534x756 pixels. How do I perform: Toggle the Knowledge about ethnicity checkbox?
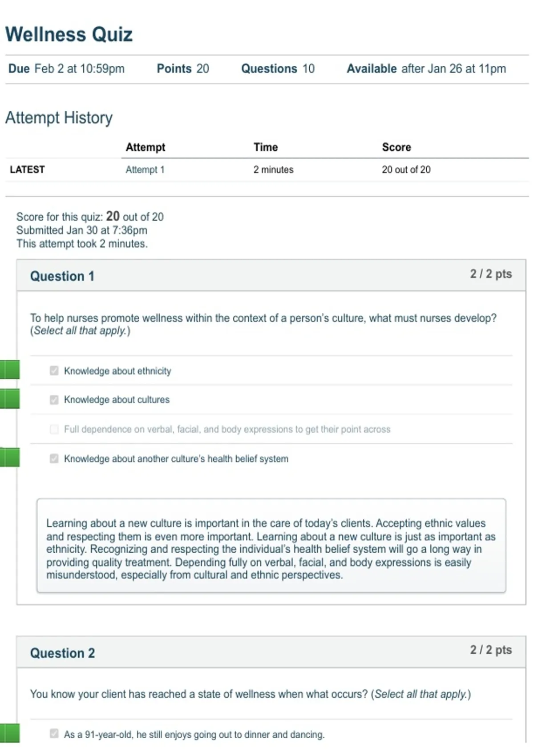pyautogui.click(x=54, y=370)
